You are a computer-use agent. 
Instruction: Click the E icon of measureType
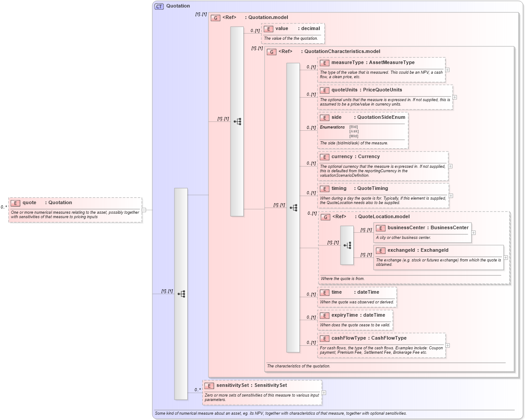coord(325,63)
